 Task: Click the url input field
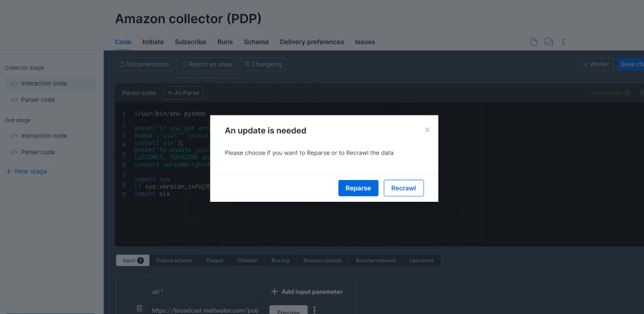206,311
